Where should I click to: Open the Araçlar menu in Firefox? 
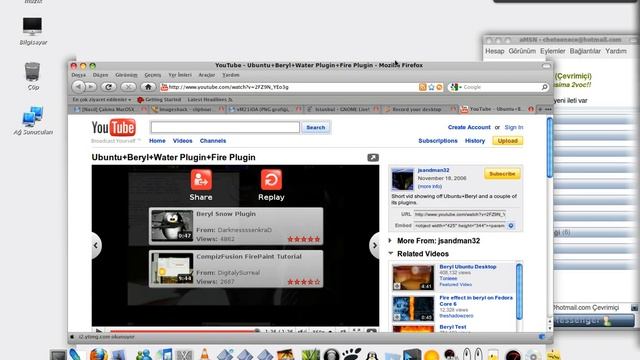click(x=207, y=75)
